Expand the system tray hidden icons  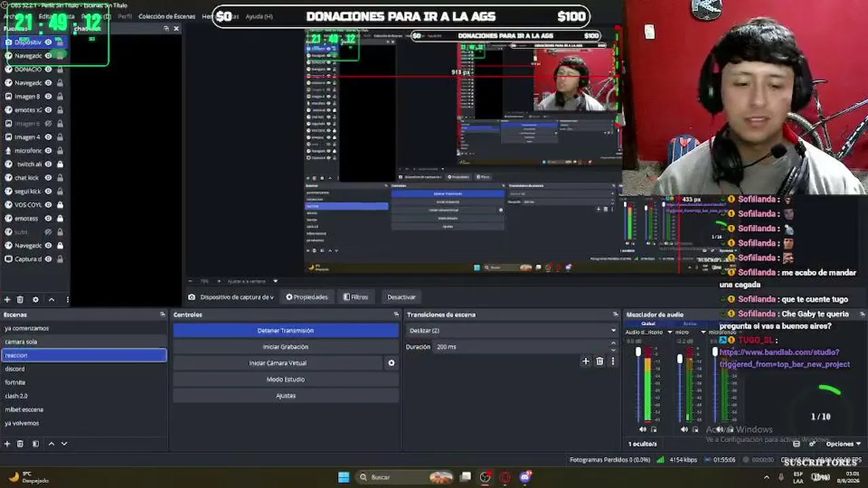click(x=766, y=477)
